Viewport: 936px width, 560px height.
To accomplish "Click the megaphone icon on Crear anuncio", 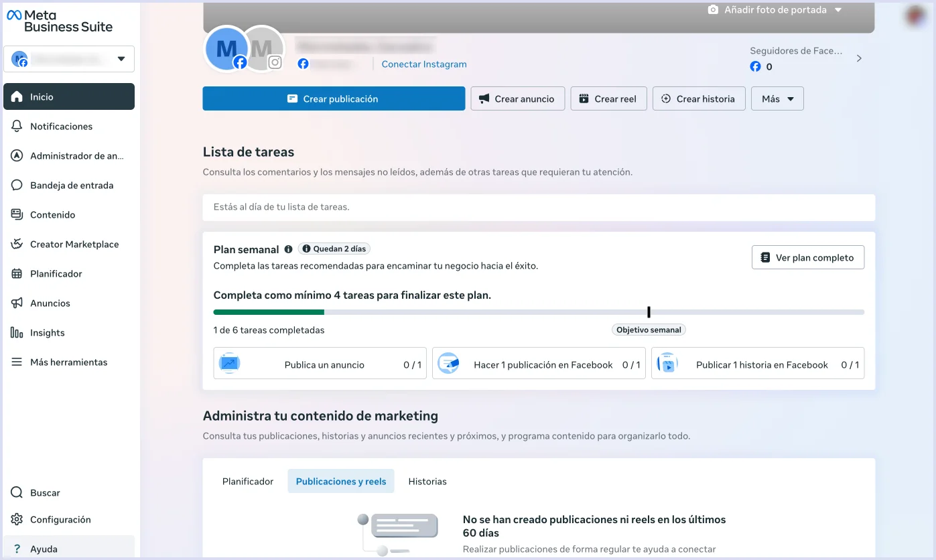I will click(x=484, y=98).
